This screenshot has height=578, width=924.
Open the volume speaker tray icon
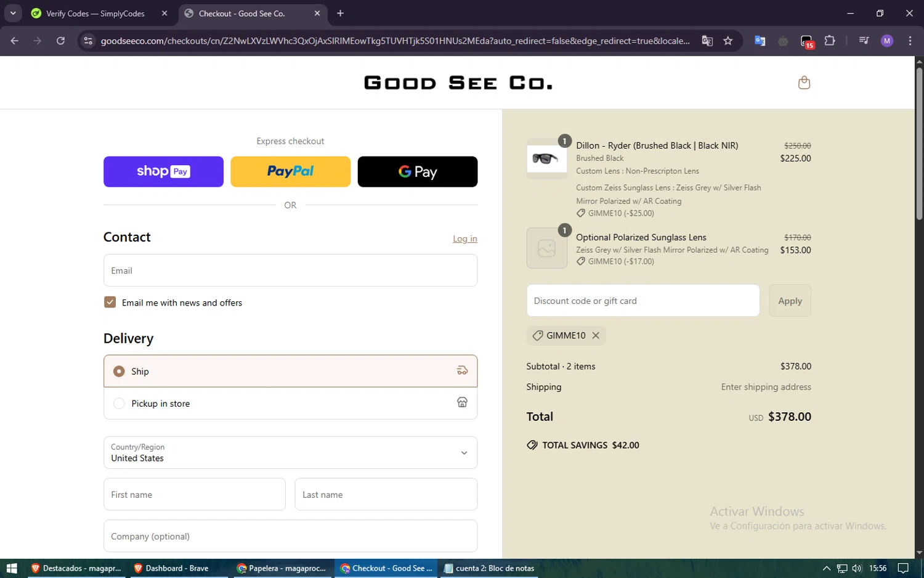coord(857,568)
